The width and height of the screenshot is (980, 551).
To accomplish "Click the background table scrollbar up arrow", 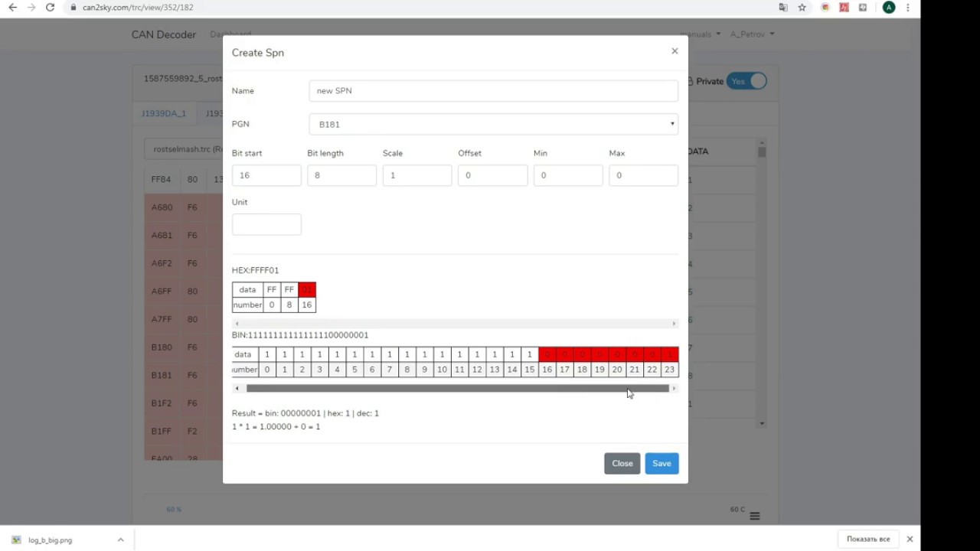I will click(x=762, y=142).
